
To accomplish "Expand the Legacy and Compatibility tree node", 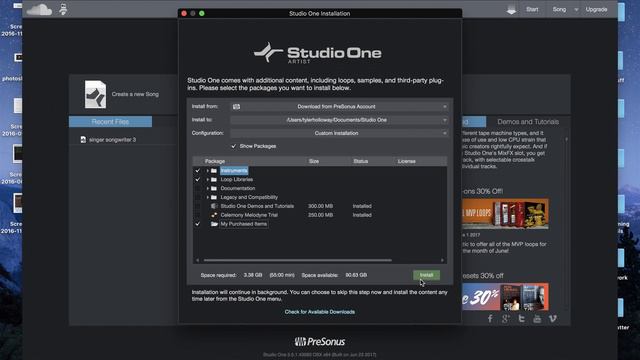I will [207, 198].
